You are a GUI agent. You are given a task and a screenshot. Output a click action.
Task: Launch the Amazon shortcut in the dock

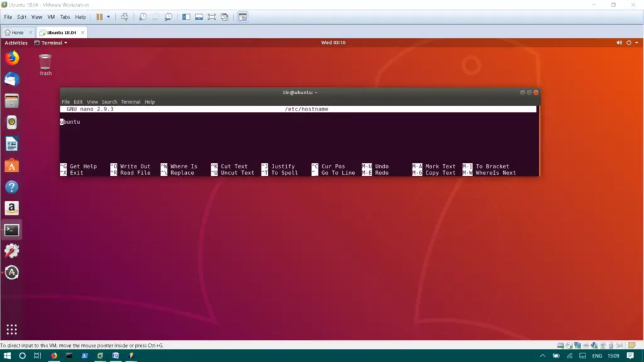(x=12, y=208)
